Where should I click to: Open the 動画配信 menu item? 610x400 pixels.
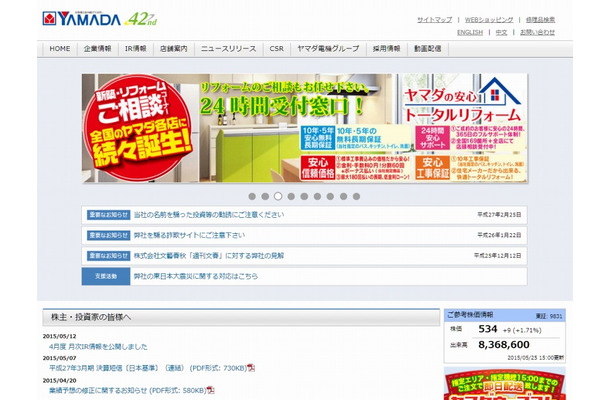click(x=428, y=49)
